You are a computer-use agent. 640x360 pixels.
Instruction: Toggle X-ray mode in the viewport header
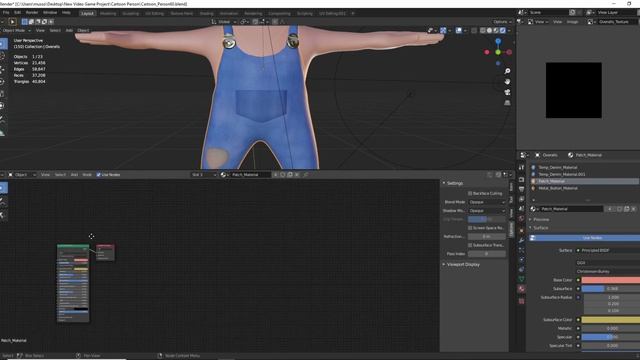click(x=474, y=30)
